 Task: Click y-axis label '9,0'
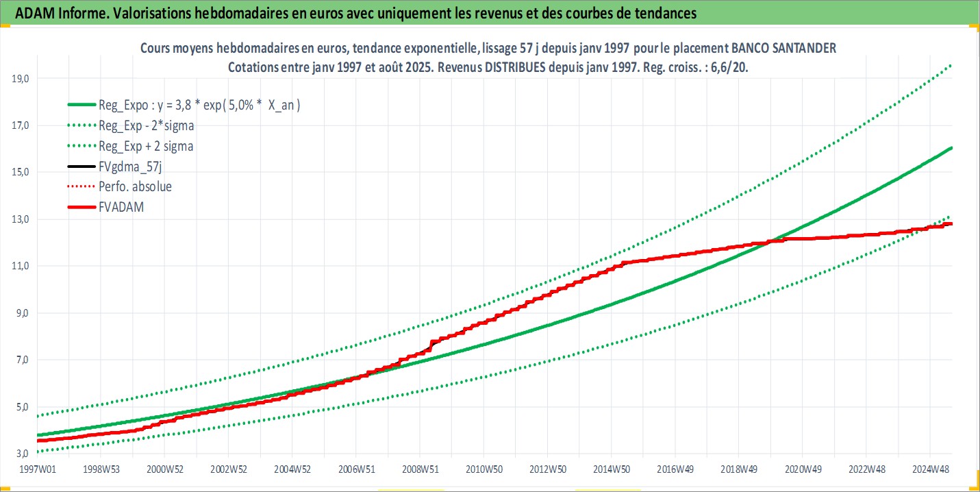[22, 313]
